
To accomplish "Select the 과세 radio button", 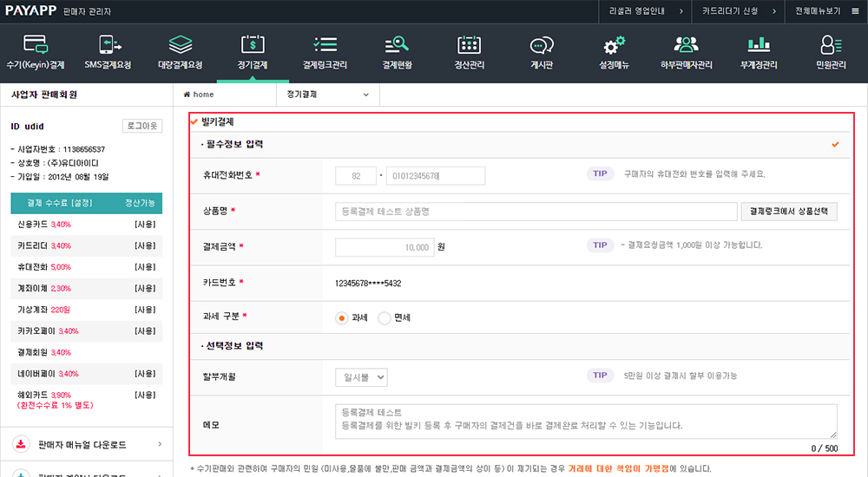I will (342, 318).
